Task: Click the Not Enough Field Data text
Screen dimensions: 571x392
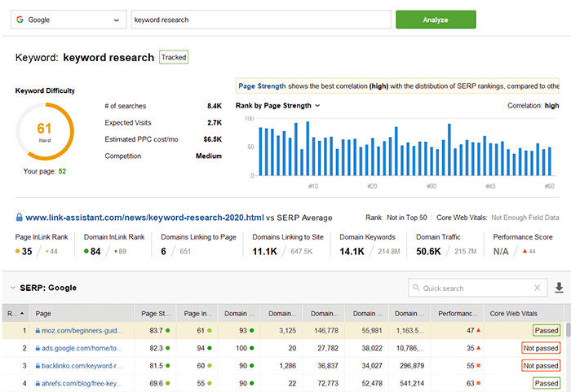Action: (525, 218)
